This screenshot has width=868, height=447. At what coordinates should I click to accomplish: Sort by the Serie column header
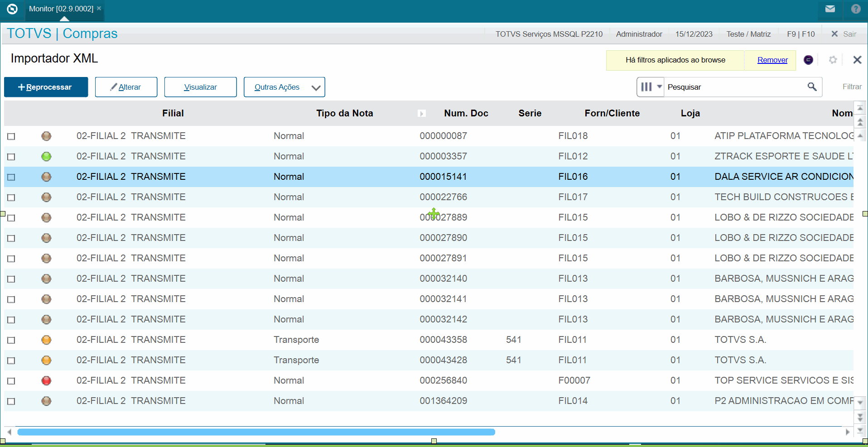[530, 113]
